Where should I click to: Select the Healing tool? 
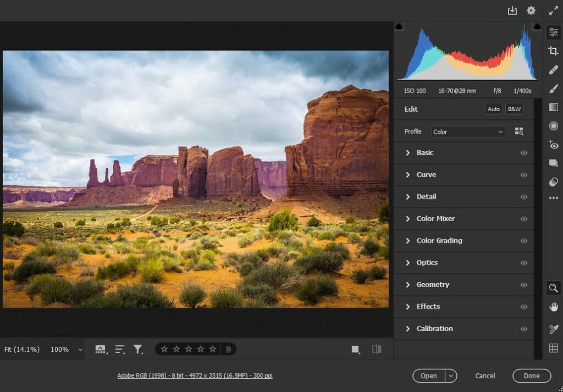pyautogui.click(x=554, y=69)
